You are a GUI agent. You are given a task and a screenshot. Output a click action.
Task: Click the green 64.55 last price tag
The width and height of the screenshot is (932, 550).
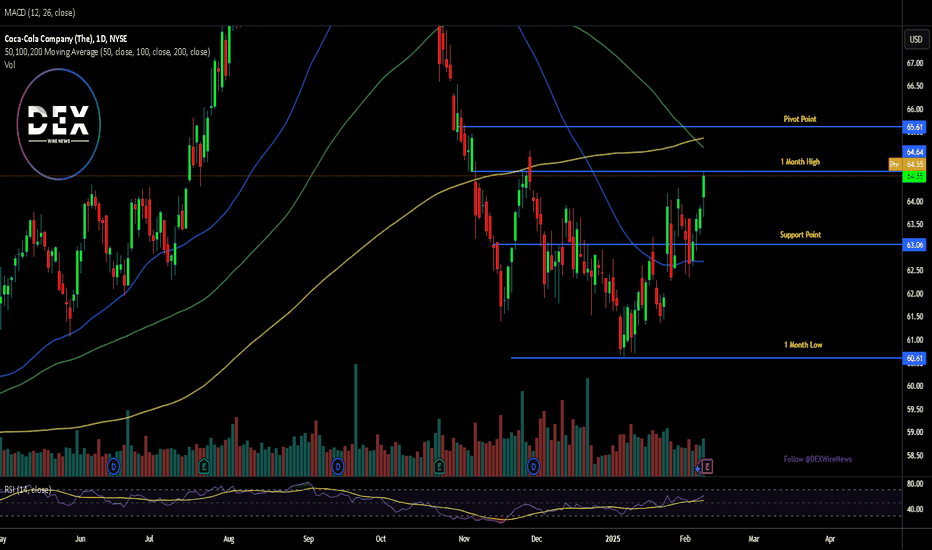(914, 177)
